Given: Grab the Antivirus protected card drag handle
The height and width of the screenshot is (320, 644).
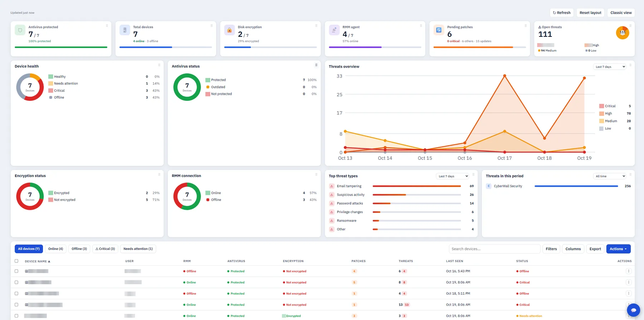Looking at the screenshot, I should [x=107, y=26].
